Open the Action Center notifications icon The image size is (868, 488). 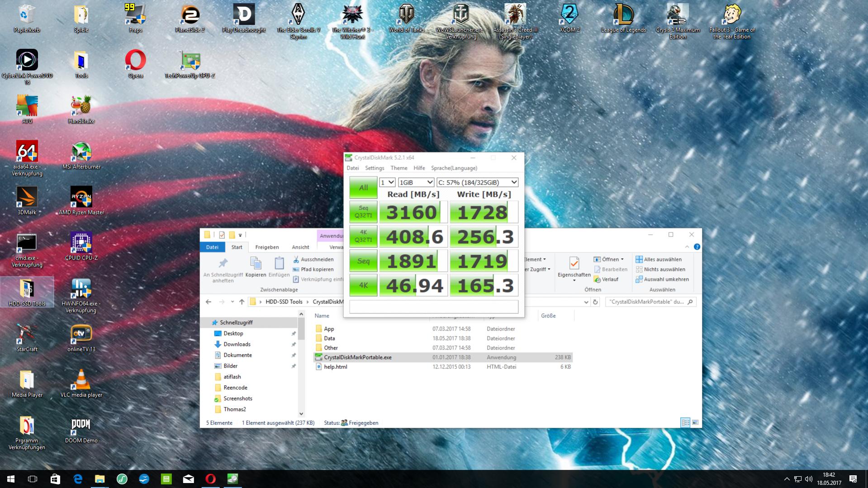click(853, 479)
